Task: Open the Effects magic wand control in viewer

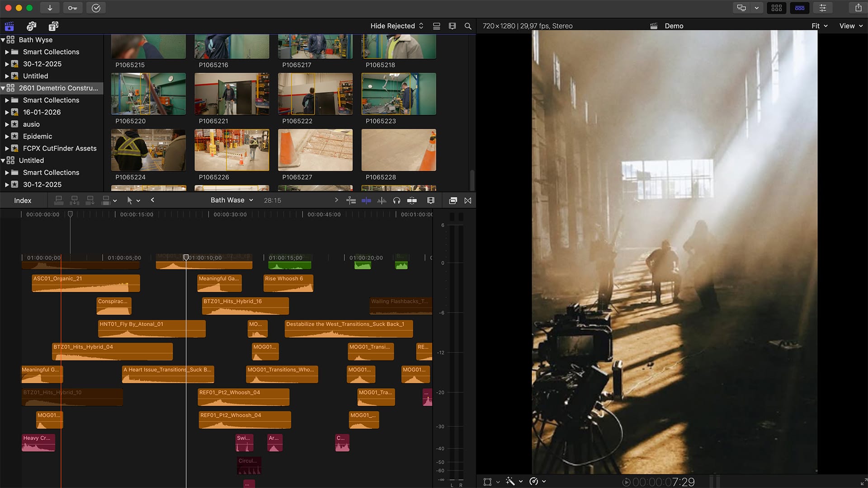Action: click(x=511, y=481)
